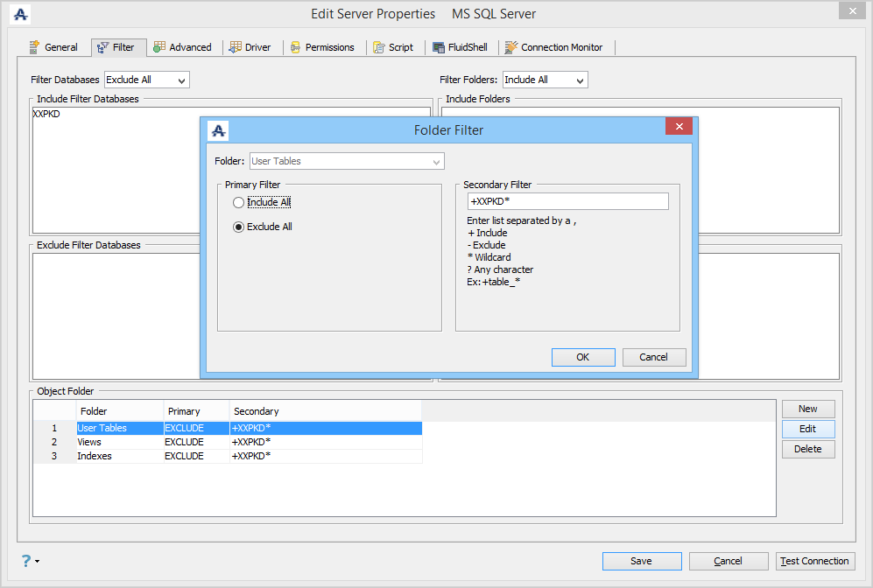The width and height of the screenshot is (873, 588).
Task: Click the Advanced tab grid icon
Action: (159, 47)
